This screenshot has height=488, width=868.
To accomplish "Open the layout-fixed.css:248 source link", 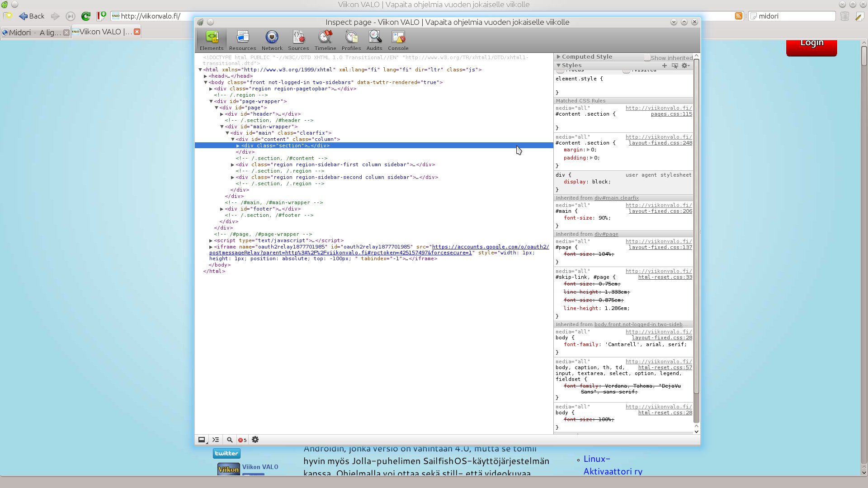I will pos(660,143).
